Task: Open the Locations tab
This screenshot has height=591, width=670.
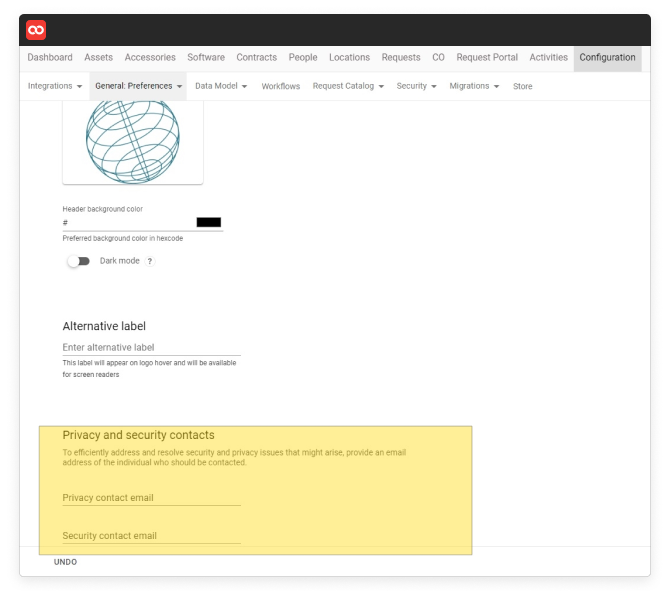Action: [x=350, y=57]
